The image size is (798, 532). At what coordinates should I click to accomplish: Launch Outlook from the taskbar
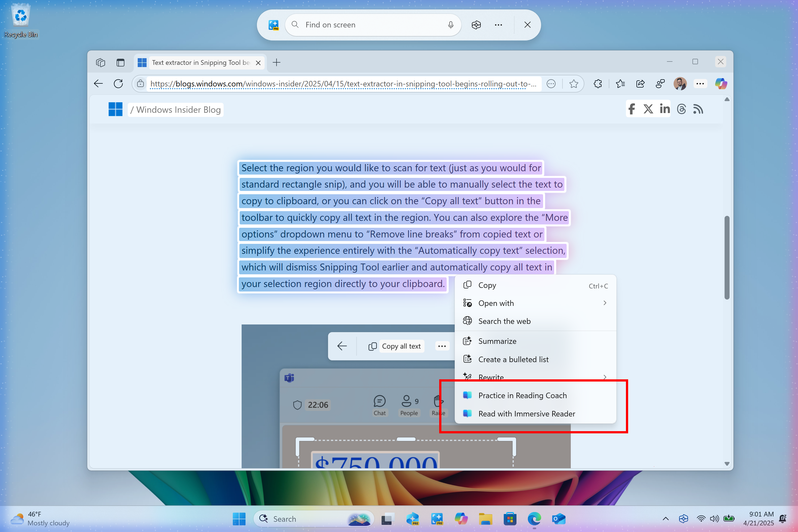coord(559,519)
